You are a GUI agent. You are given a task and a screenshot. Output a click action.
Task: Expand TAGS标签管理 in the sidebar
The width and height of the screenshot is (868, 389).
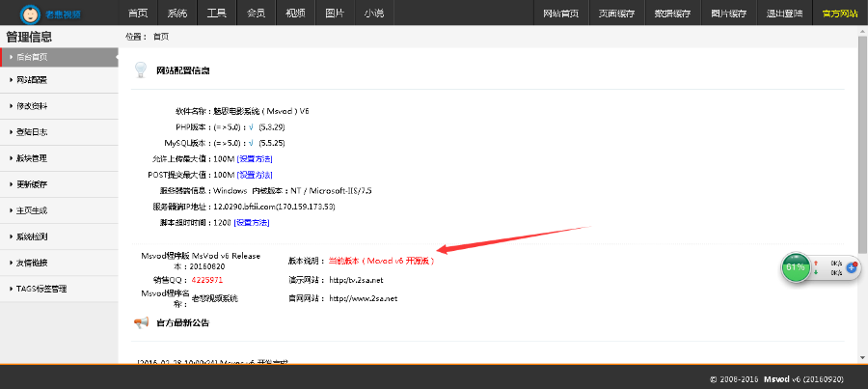click(x=42, y=289)
